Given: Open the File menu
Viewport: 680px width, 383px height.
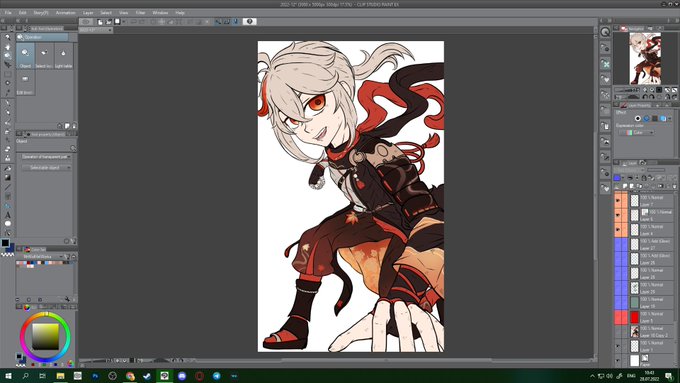Looking at the screenshot, I should click(8, 13).
